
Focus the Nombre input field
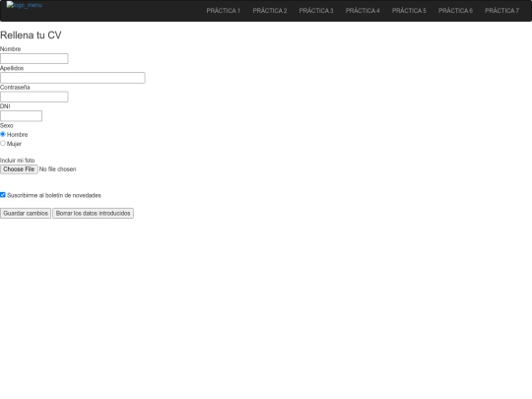tap(33, 59)
